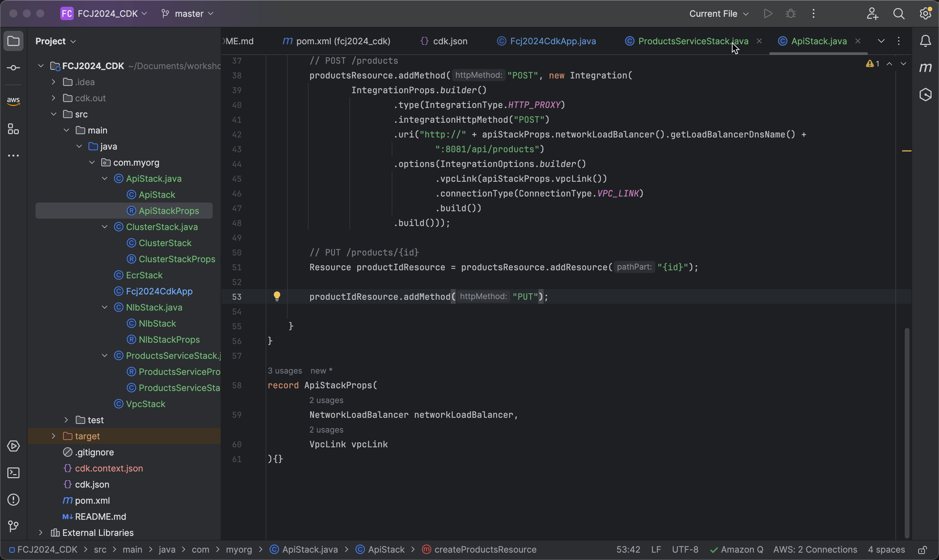This screenshot has width=939, height=560.
Task: Open the Commit tool window icon
Action: [x=13, y=68]
